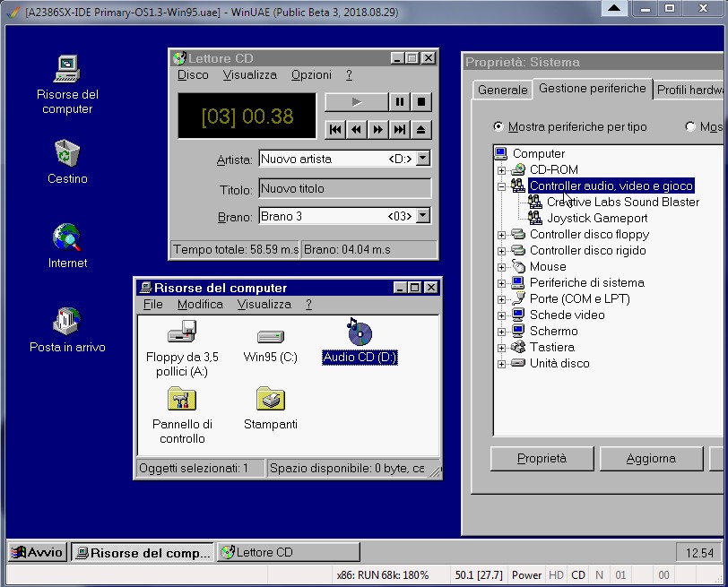Click the Proprietà button
Viewport: 728px width, 587px height.
click(x=542, y=458)
